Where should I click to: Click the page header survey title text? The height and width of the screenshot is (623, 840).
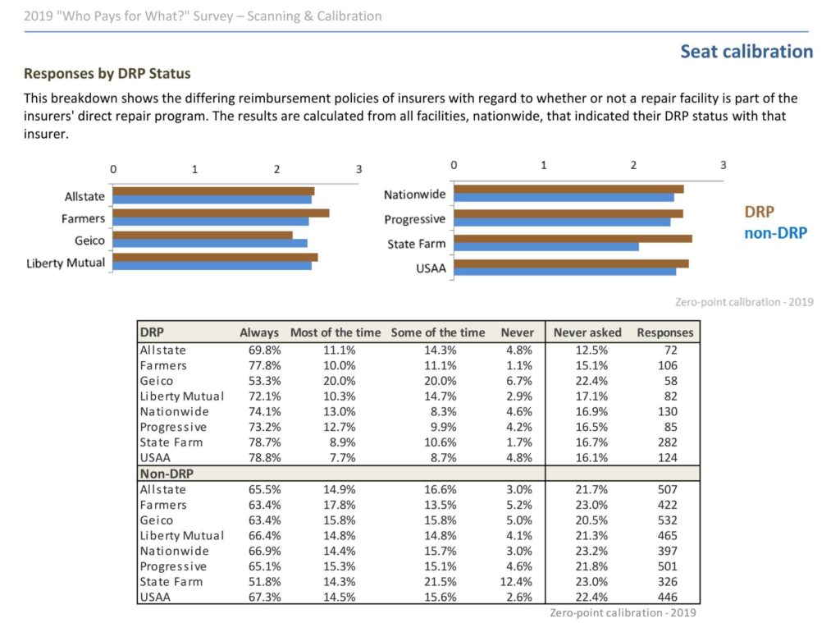(x=203, y=16)
